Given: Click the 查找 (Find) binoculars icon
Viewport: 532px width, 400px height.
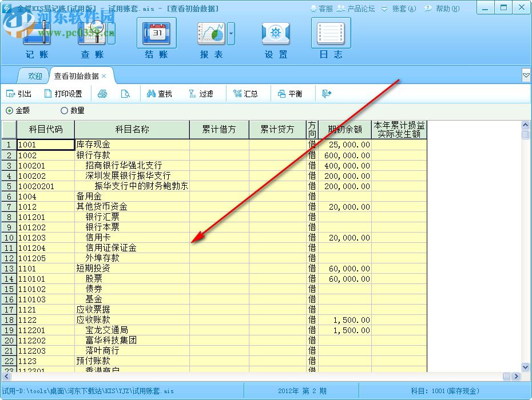Looking at the screenshot, I should coord(151,93).
